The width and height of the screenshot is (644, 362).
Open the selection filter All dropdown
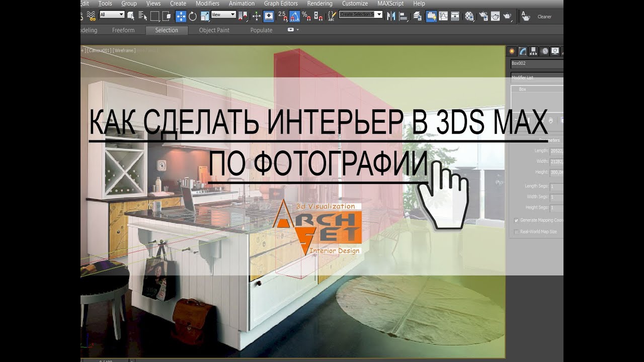click(x=112, y=15)
